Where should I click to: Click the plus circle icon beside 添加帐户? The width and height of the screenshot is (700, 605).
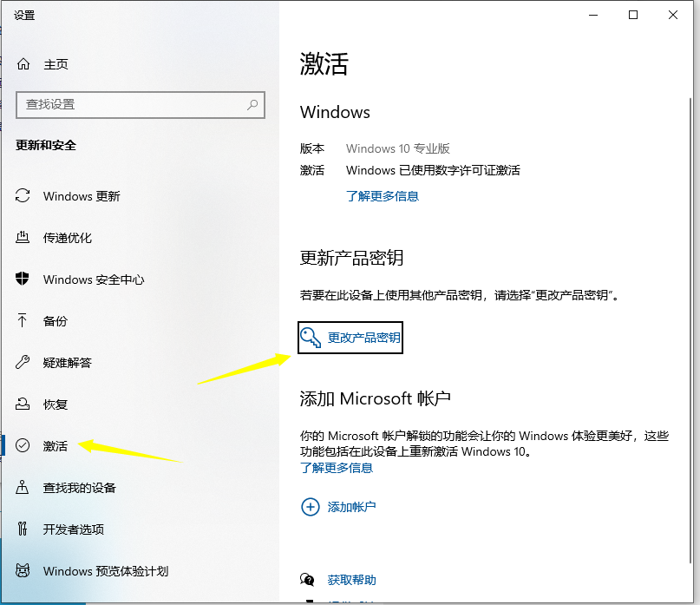tap(310, 507)
